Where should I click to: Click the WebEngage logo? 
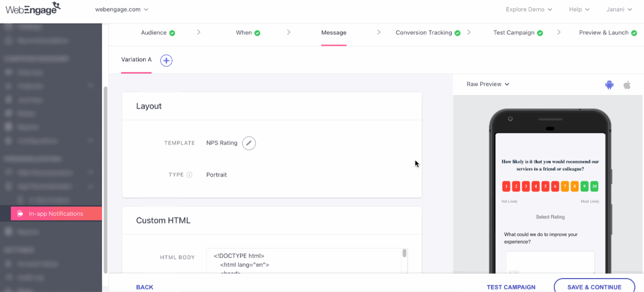[x=33, y=9]
